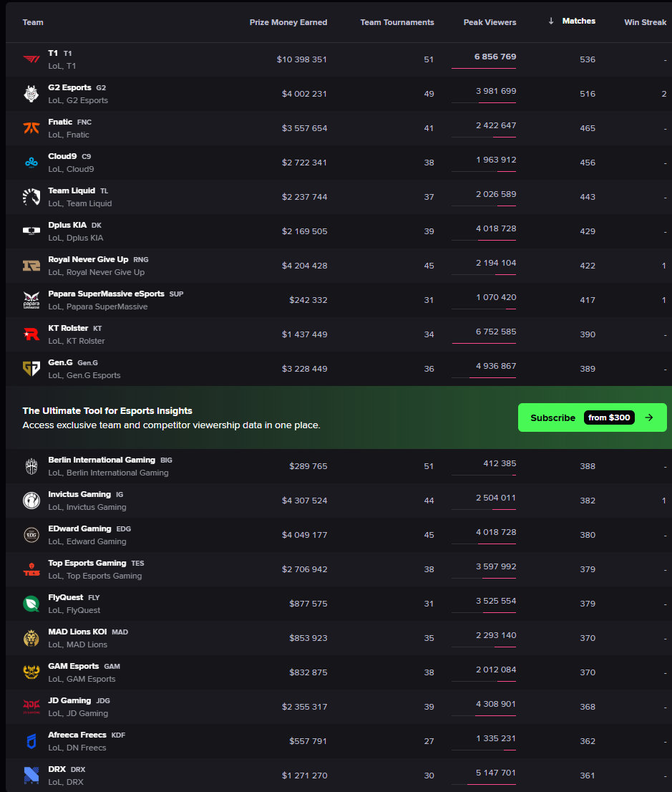Image resolution: width=672 pixels, height=792 pixels.
Task: Sort by Win Streak header
Action: (x=645, y=22)
